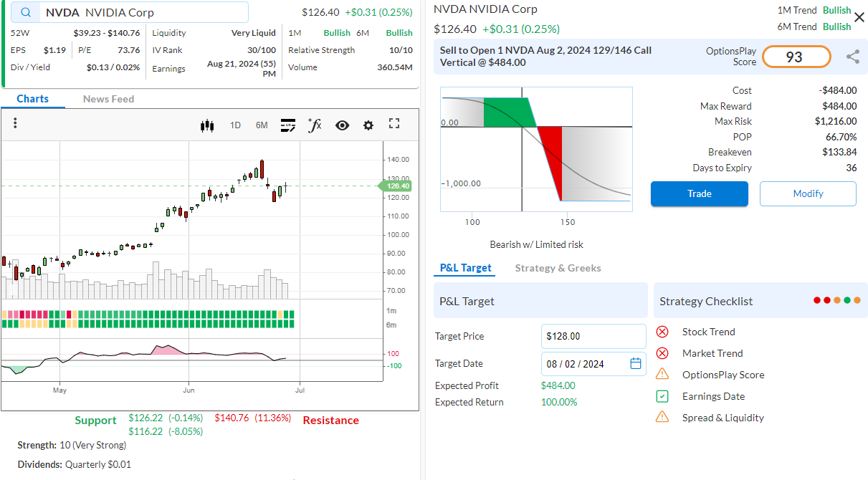Click the Modify button
The width and height of the screenshot is (868, 480).
[808, 193]
